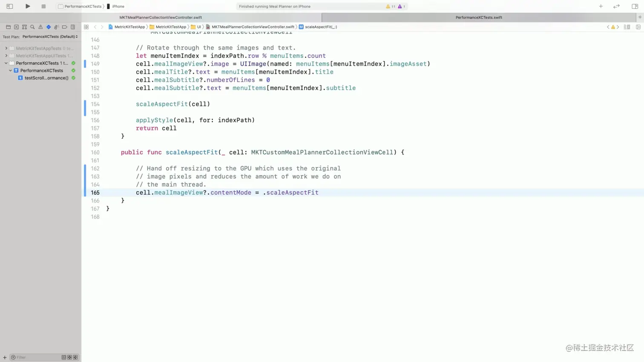The height and width of the screenshot is (362, 644).
Task: Click the jump bar warning triangle
Action: point(613,27)
